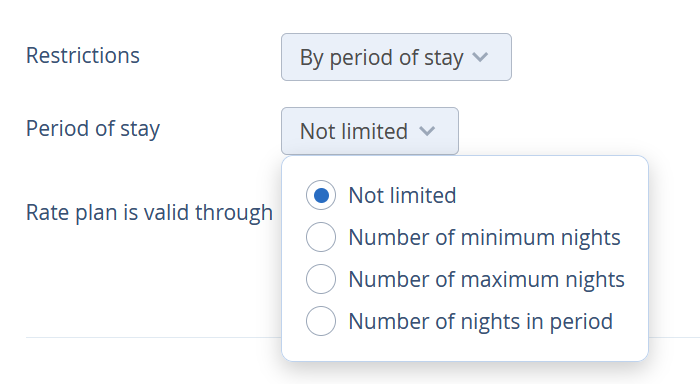Click the "Number of minimum nights" option text
The width and height of the screenshot is (700, 384).
click(484, 237)
